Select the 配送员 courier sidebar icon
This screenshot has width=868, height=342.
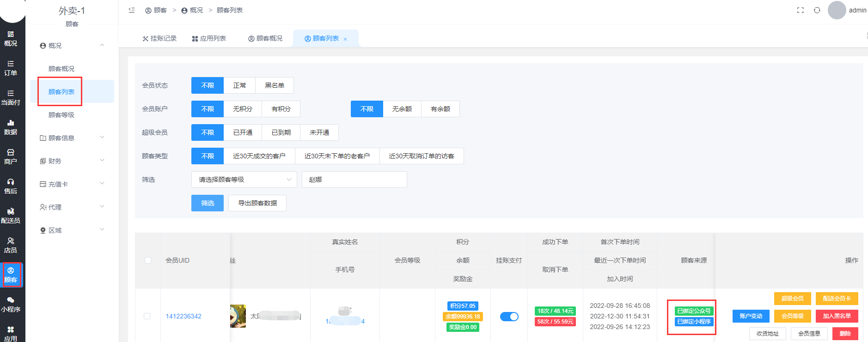[x=11, y=216]
